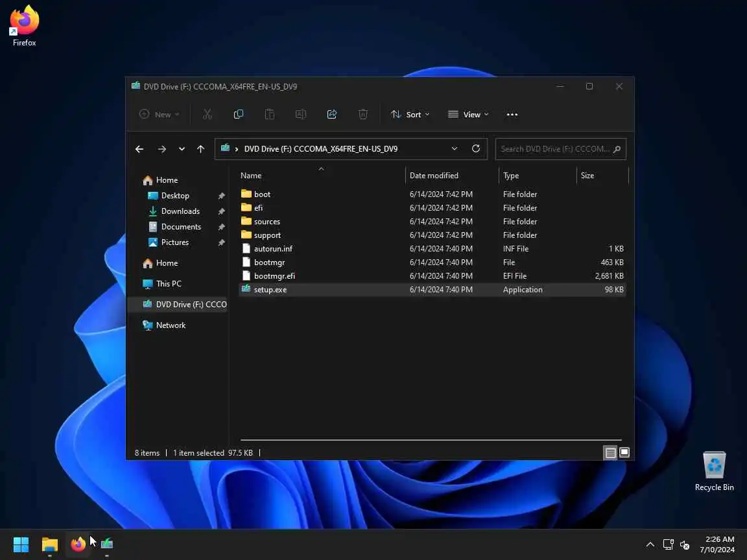Unpin Downloads using its pin icon
Viewport: 747px width, 560px height.
pos(221,211)
